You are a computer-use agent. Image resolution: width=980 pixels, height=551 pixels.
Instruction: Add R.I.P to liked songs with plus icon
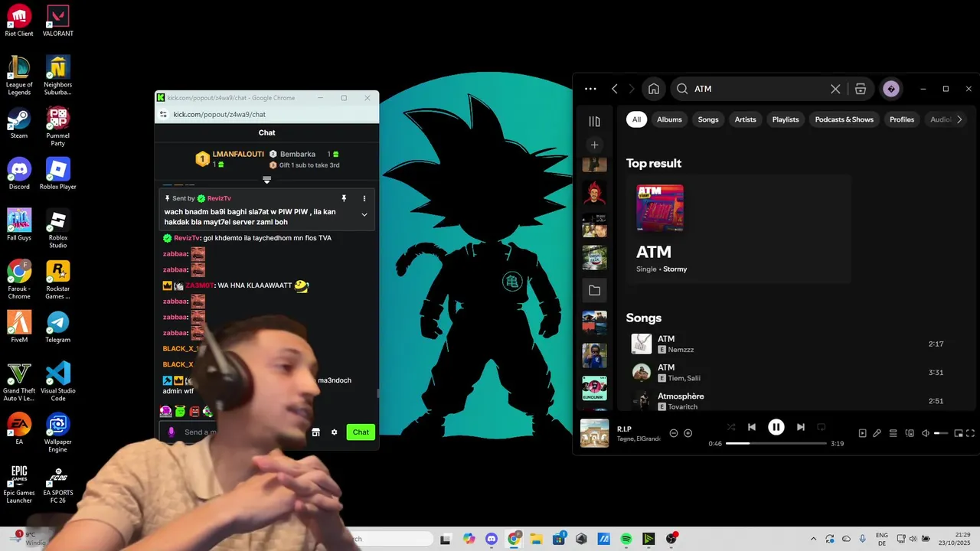tap(688, 433)
